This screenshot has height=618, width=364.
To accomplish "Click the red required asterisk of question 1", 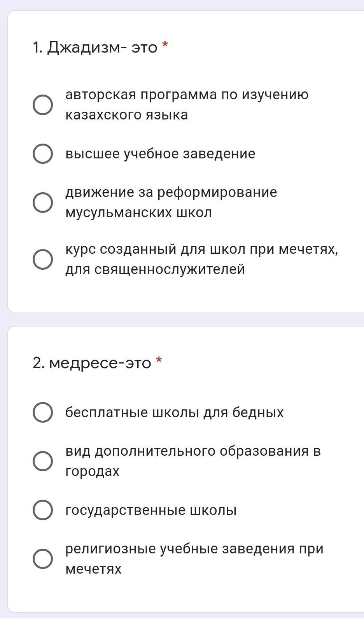I will (x=165, y=45).
